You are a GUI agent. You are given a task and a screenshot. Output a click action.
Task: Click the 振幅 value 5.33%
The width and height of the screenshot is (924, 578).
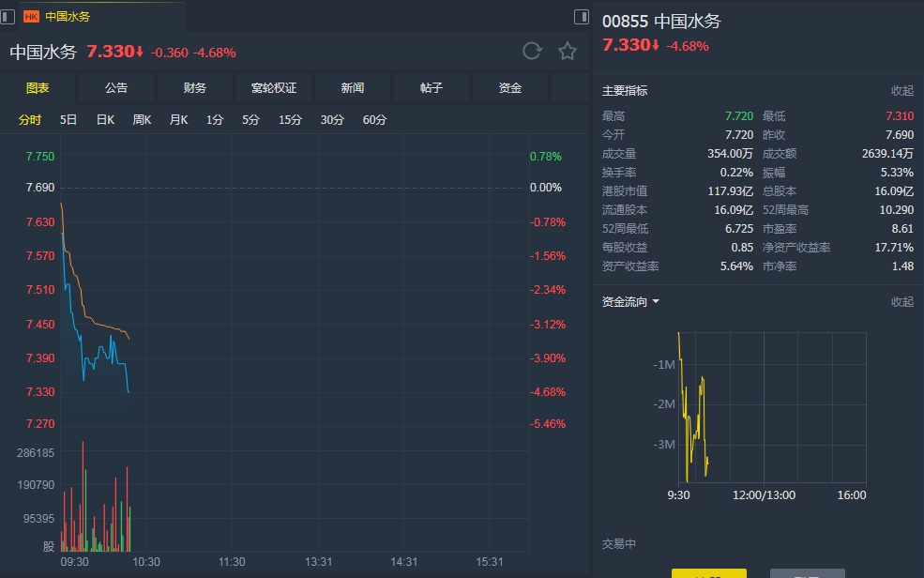(897, 173)
